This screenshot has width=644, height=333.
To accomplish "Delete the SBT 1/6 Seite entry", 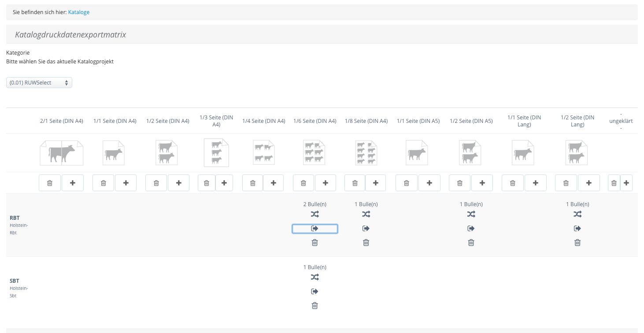I will 315,306.
